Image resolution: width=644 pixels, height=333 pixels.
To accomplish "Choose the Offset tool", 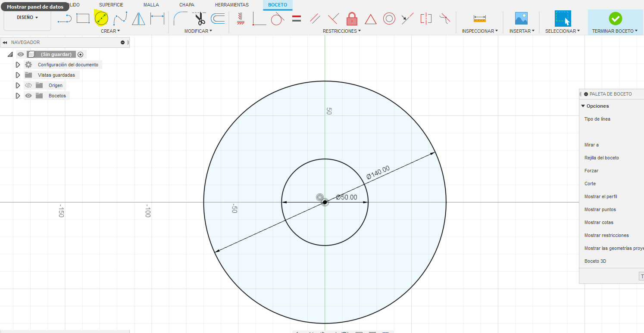I will click(218, 19).
